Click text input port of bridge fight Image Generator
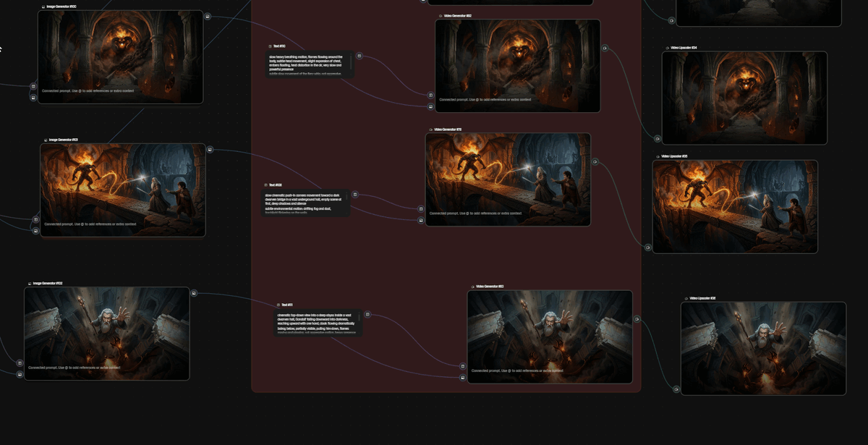This screenshot has width=868, height=445. tap(35, 219)
